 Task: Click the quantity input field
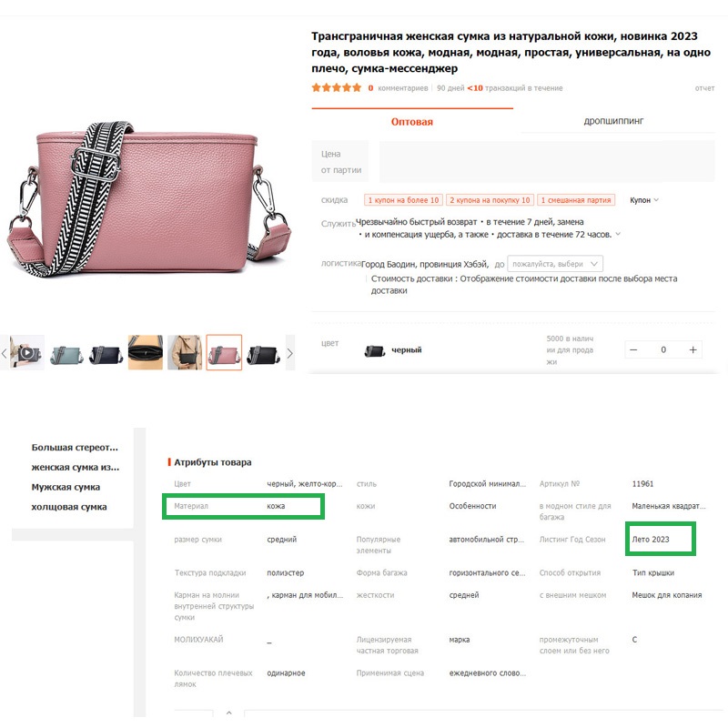pyautogui.click(x=663, y=349)
